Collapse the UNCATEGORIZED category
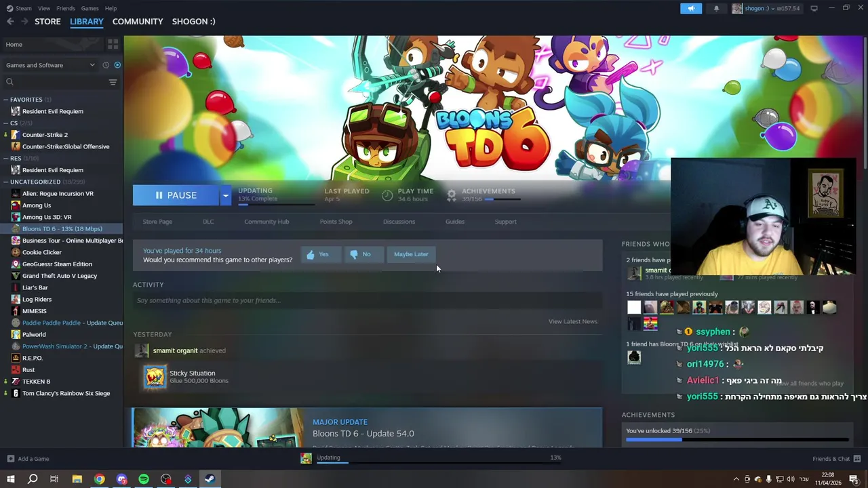Image resolution: width=868 pixels, height=488 pixels. coord(5,182)
